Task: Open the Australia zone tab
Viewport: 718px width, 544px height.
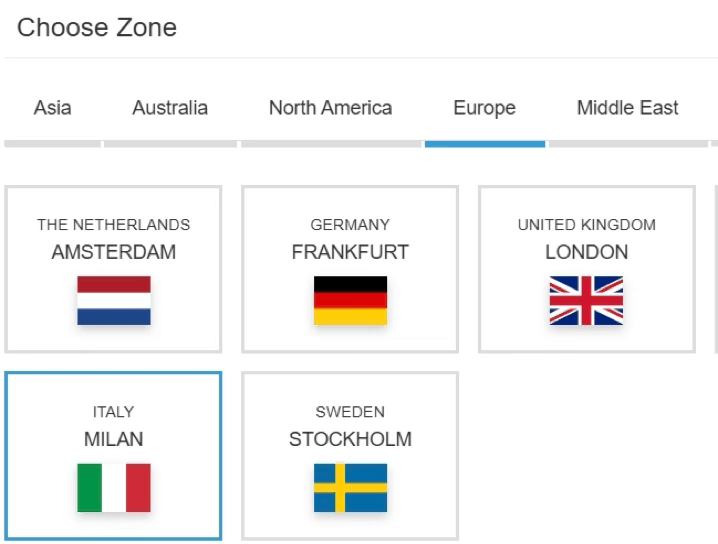Action: coord(170,108)
